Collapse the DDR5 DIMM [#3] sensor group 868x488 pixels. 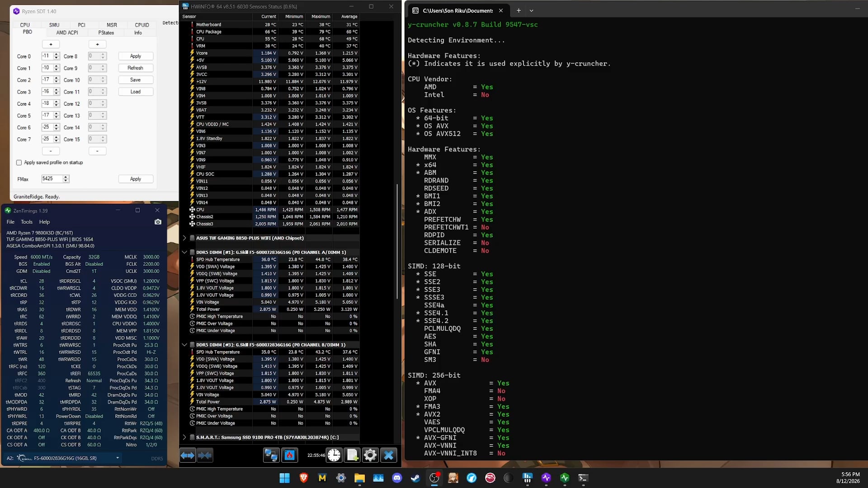pos(184,345)
